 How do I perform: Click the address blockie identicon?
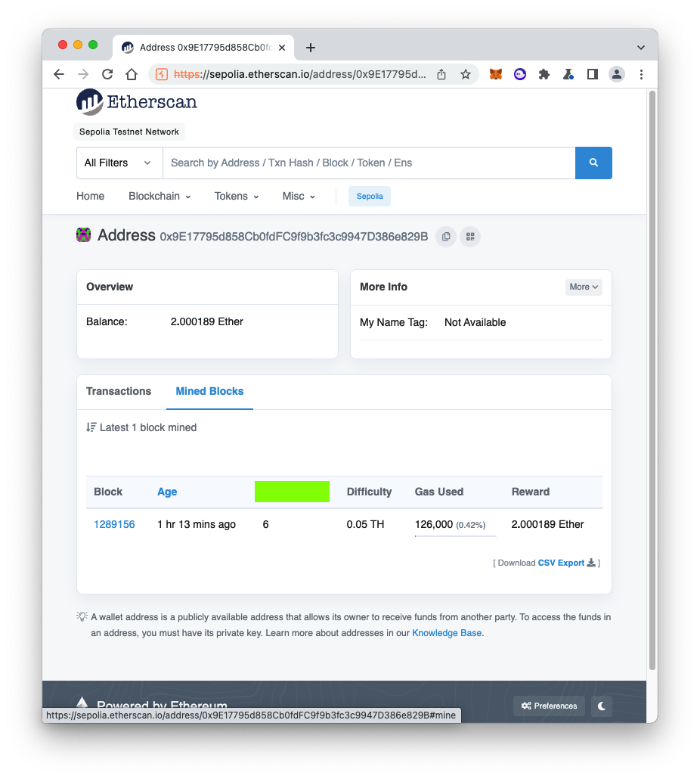(x=83, y=235)
